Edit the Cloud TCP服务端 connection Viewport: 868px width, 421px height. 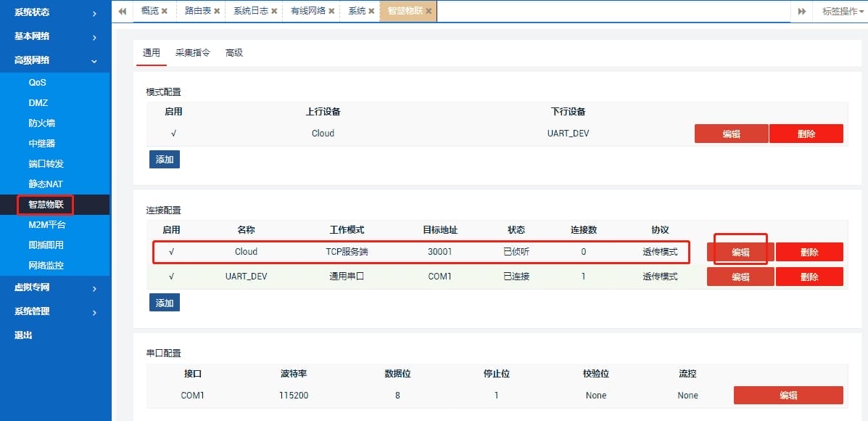(x=739, y=251)
